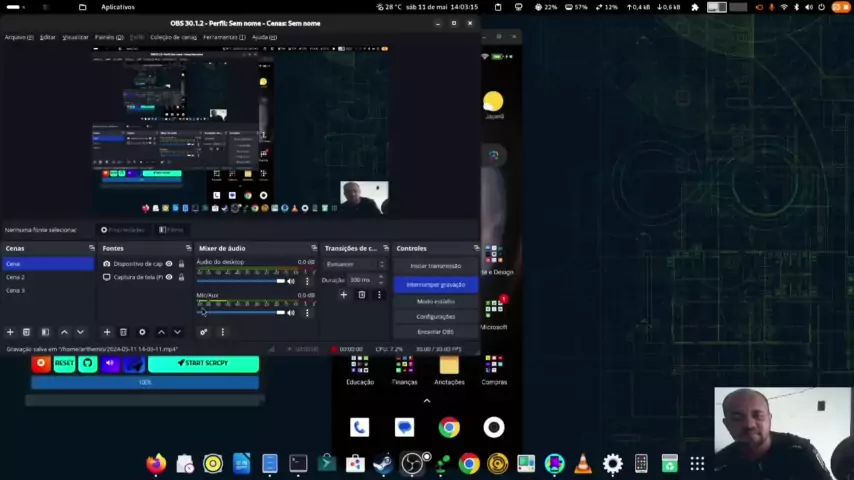Click the GitHub icon in scrcpy panel

(87, 363)
